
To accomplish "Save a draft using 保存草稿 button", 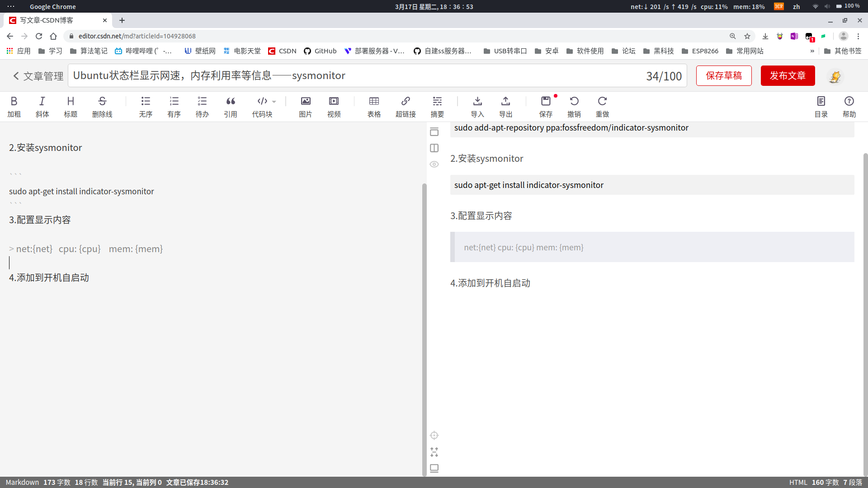I will point(724,75).
